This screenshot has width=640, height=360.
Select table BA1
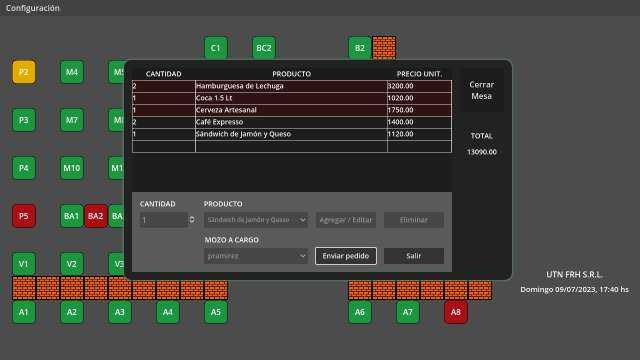click(71, 216)
